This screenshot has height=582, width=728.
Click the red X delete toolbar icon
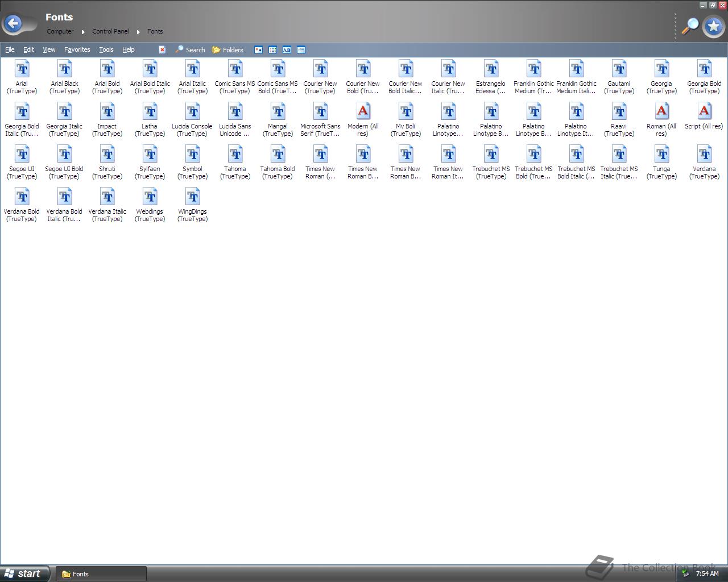coord(162,49)
